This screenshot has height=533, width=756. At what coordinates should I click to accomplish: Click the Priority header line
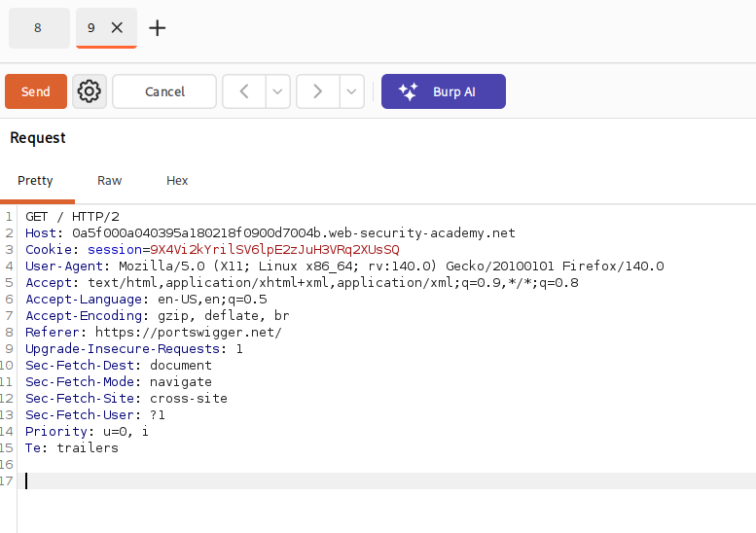click(x=87, y=431)
